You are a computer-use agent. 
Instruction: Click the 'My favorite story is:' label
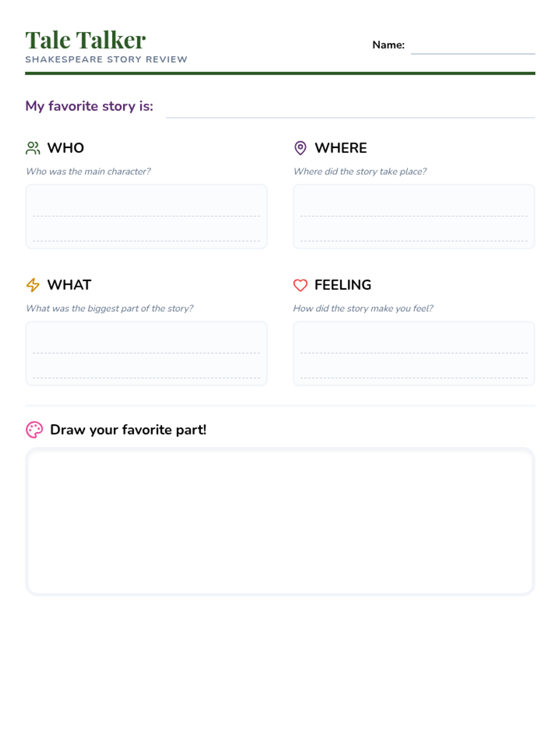click(89, 106)
